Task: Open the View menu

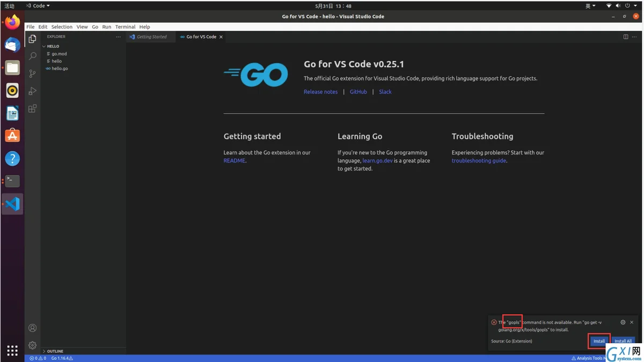Action: coord(82,27)
